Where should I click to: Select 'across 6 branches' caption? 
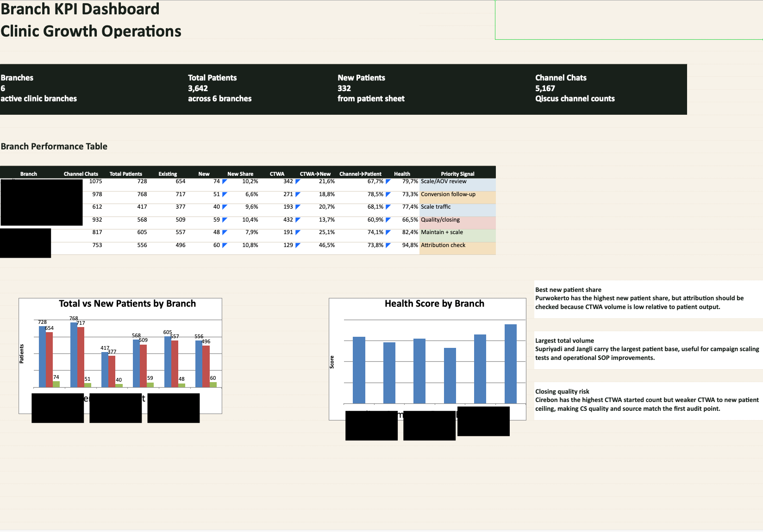tap(220, 99)
